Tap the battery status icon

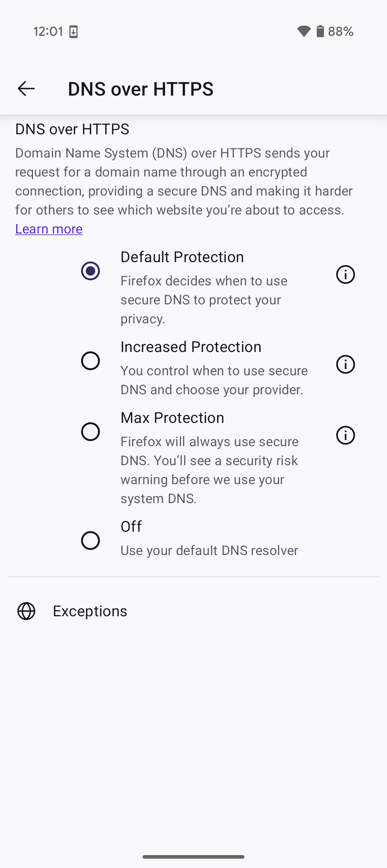point(320,31)
